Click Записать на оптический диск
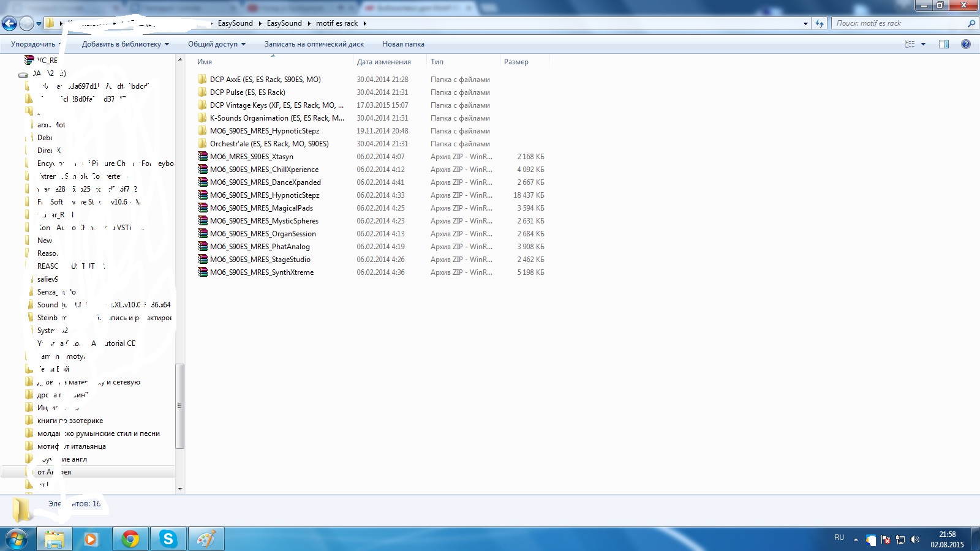The height and width of the screenshot is (551, 980). 314,44
